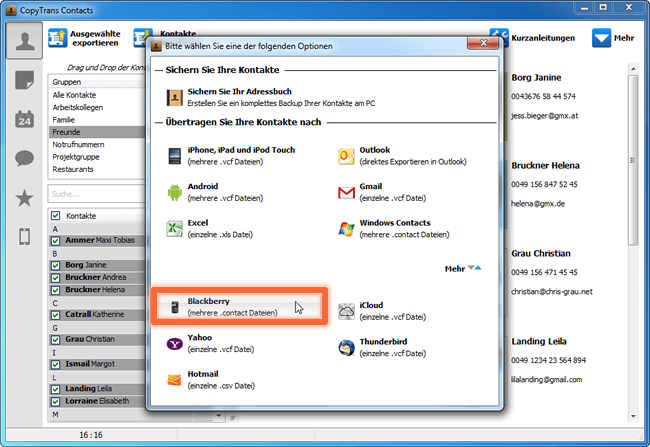Click the Suche search field
The image size is (650, 447).
[97, 194]
